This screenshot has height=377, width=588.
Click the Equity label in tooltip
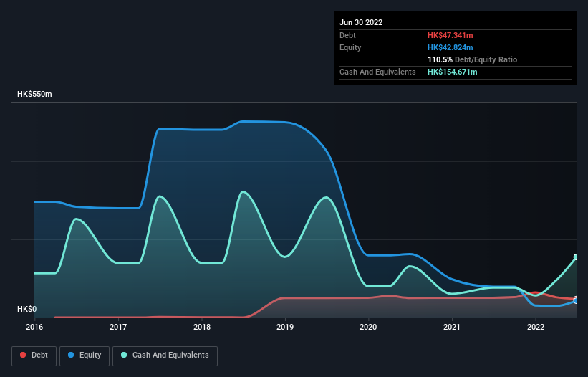click(x=350, y=47)
